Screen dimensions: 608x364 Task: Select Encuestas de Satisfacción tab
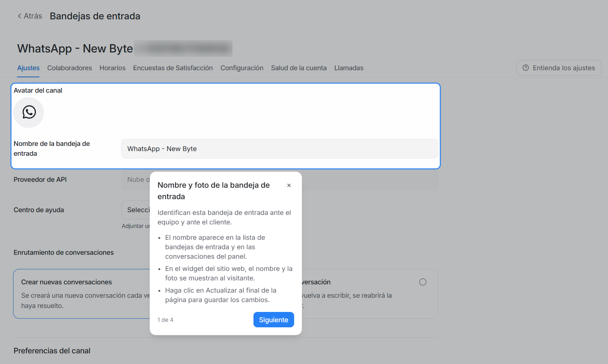(x=173, y=68)
